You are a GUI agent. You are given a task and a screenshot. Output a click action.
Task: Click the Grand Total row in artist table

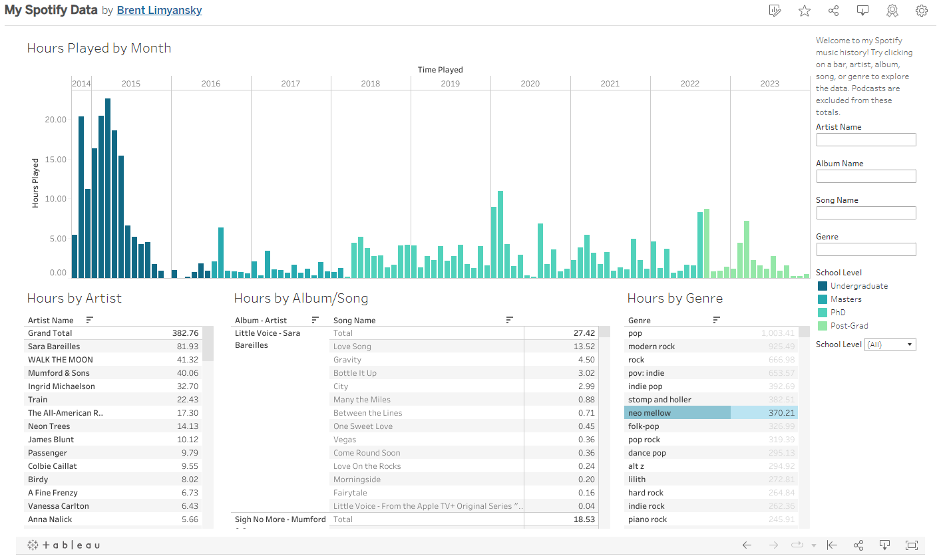pyautogui.click(x=113, y=333)
